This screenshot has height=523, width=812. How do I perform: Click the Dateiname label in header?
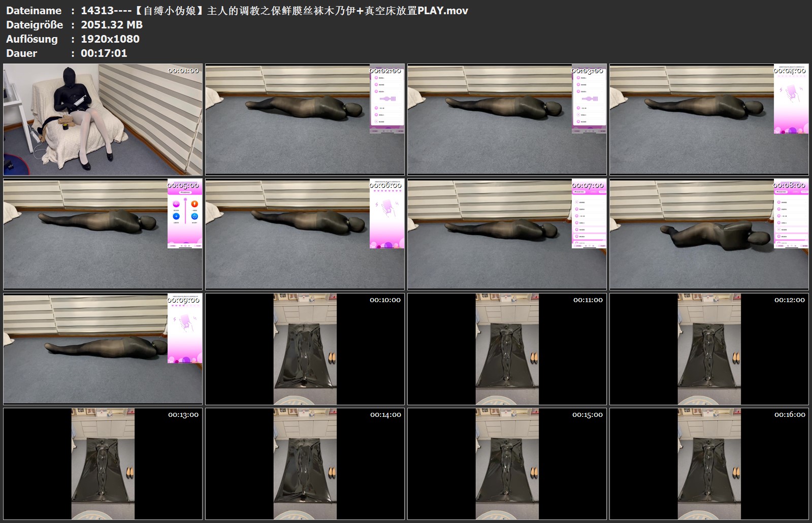point(34,11)
